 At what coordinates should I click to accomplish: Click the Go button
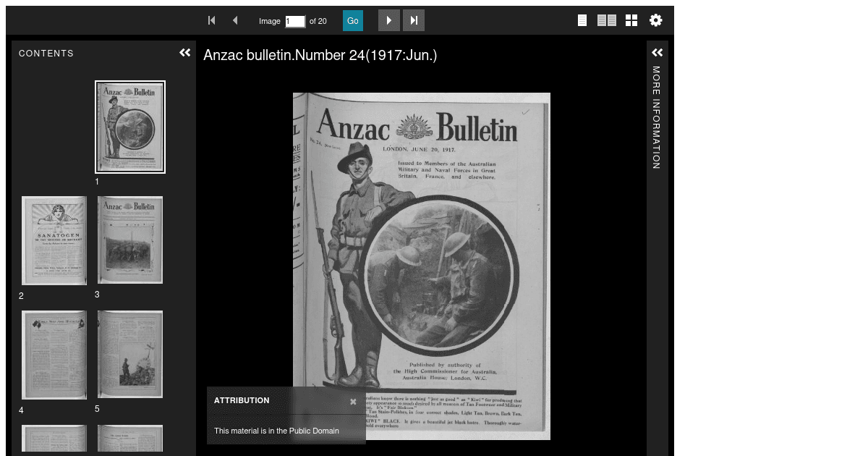353,21
